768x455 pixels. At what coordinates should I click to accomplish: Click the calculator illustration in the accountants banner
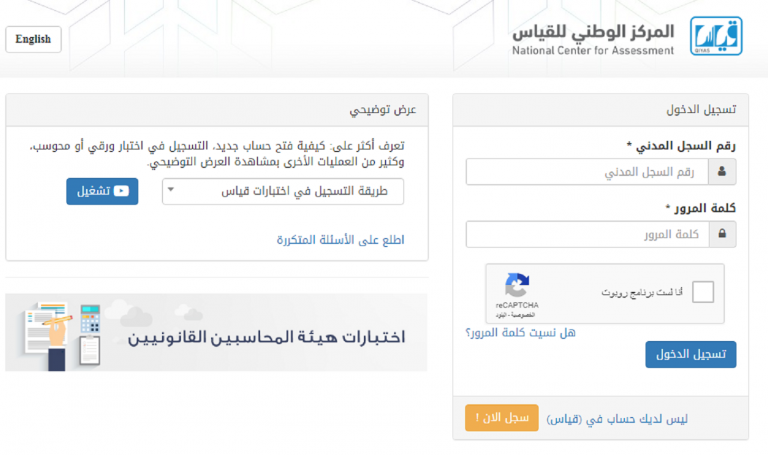[90, 318]
